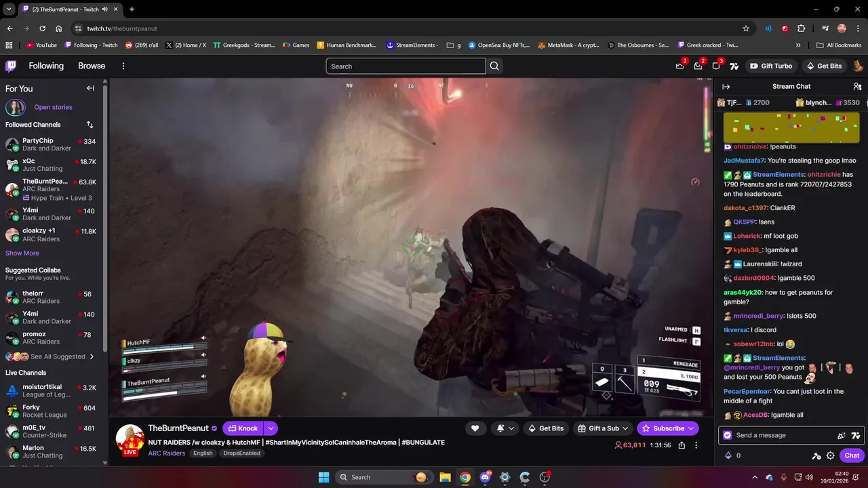Open chat identity badge icon in message box
This screenshot has height=488, width=868.
pos(728,435)
